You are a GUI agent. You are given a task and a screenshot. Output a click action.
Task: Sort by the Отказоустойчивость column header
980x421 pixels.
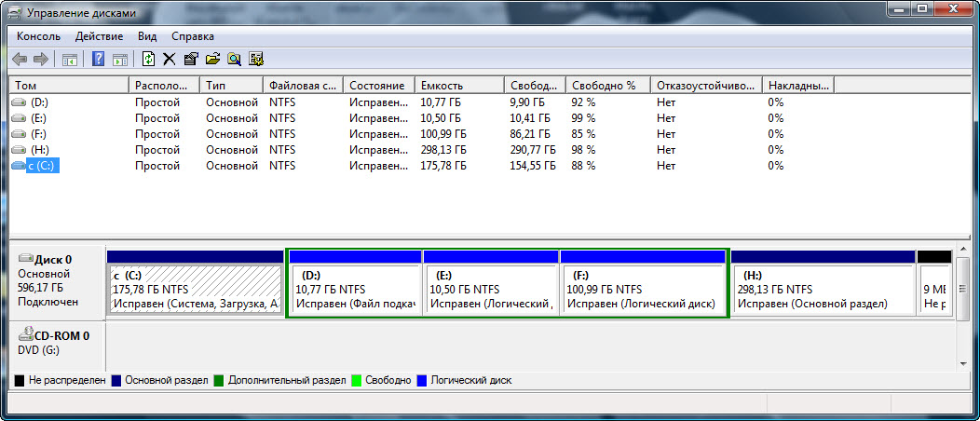pyautogui.click(x=706, y=86)
